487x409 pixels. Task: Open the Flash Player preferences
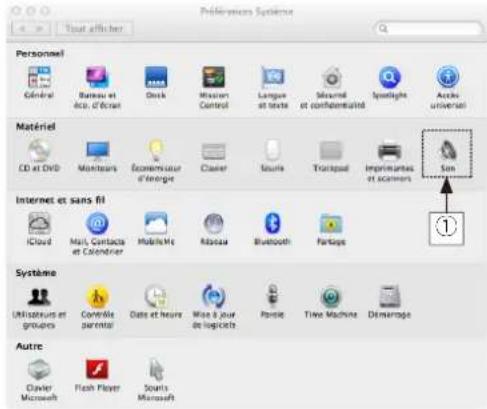pyautogui.click(x=97, y=375)
